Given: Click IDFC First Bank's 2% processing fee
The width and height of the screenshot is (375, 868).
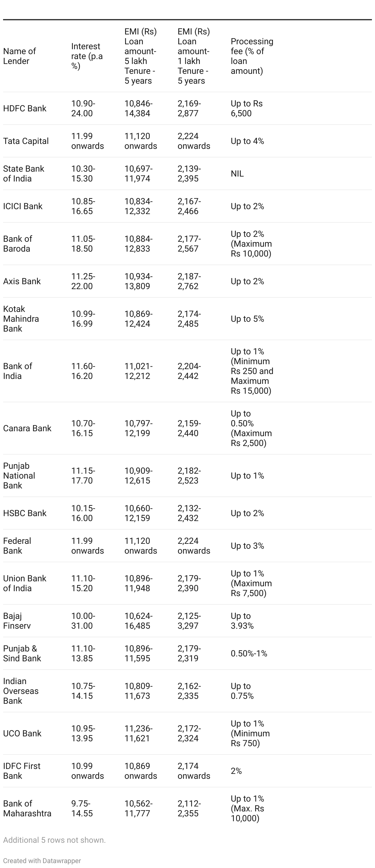Looking at the screenshot, I should (x=236, y=771).
